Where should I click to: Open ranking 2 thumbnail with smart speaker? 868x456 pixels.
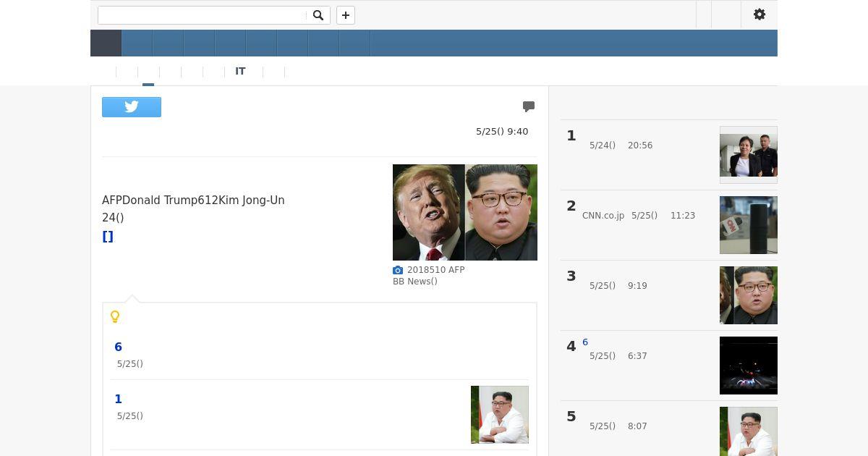pyautogui.click(x=749, y=225)
